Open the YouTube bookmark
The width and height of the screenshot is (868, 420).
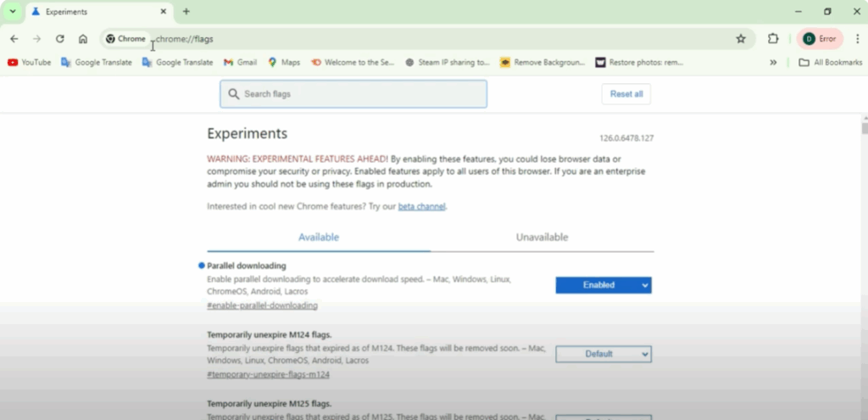[30, 62]
